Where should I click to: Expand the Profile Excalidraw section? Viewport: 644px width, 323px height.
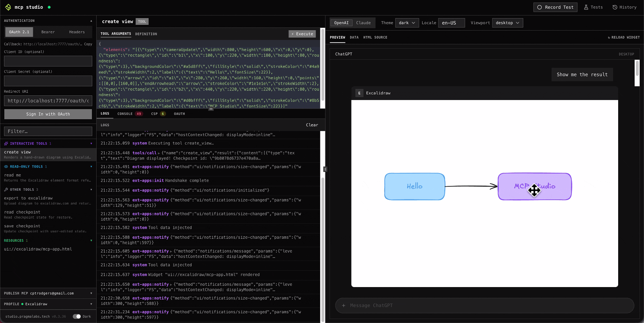(91, 304)
